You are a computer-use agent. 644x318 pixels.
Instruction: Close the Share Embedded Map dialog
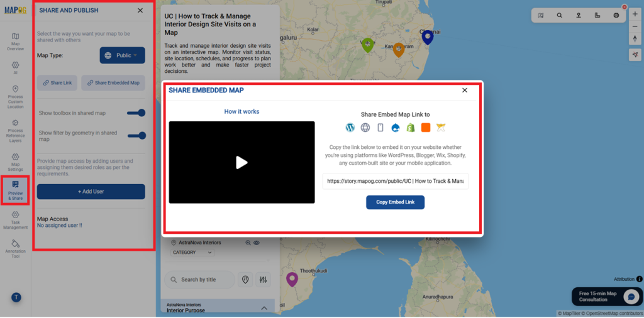(465, 90)
